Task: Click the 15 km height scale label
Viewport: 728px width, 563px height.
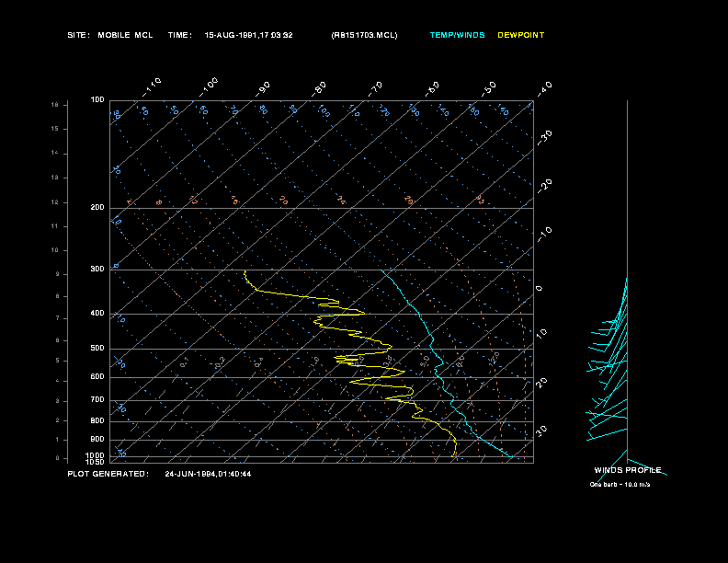Action: click(x=55, y=129)
